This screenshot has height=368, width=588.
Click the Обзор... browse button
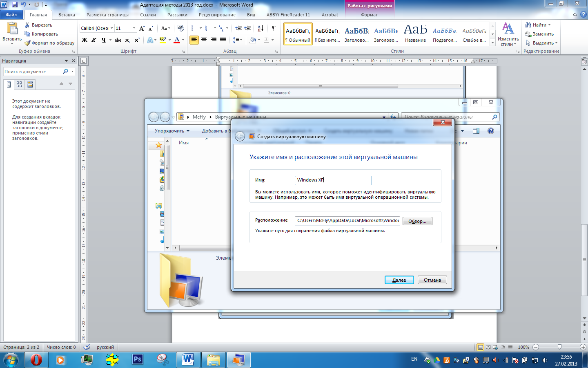417,221
